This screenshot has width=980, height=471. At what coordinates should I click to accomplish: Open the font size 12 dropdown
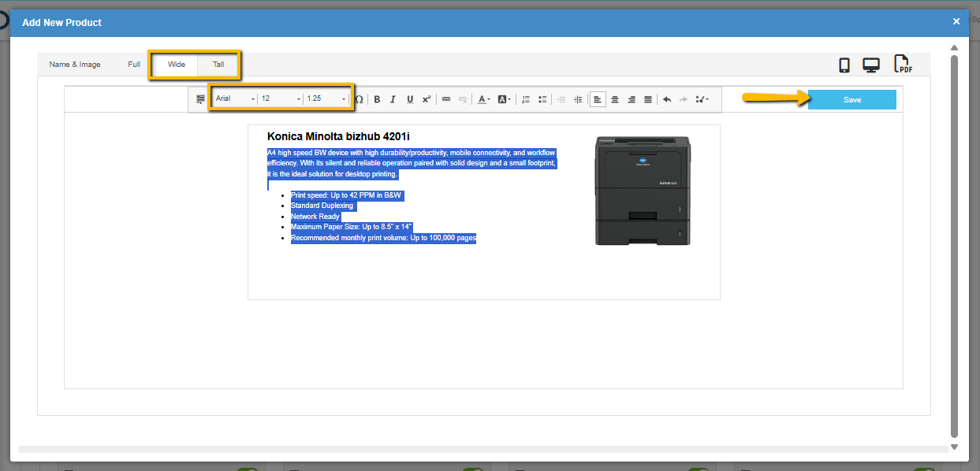tap(281, 98)
